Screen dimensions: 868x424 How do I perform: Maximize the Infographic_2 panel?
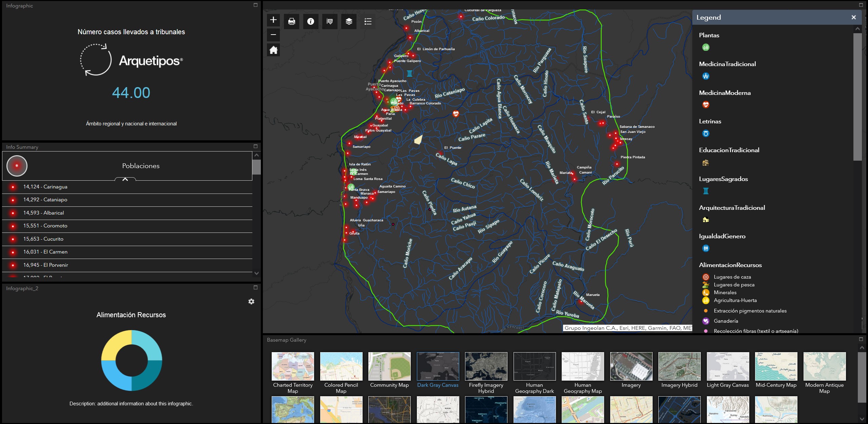tap(256, 288)
